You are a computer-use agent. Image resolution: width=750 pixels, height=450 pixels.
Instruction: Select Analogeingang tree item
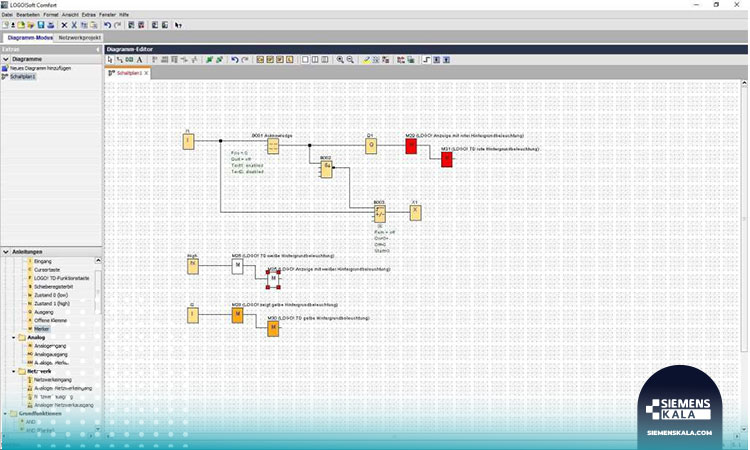pyautogui.click(x=50, y=346)
